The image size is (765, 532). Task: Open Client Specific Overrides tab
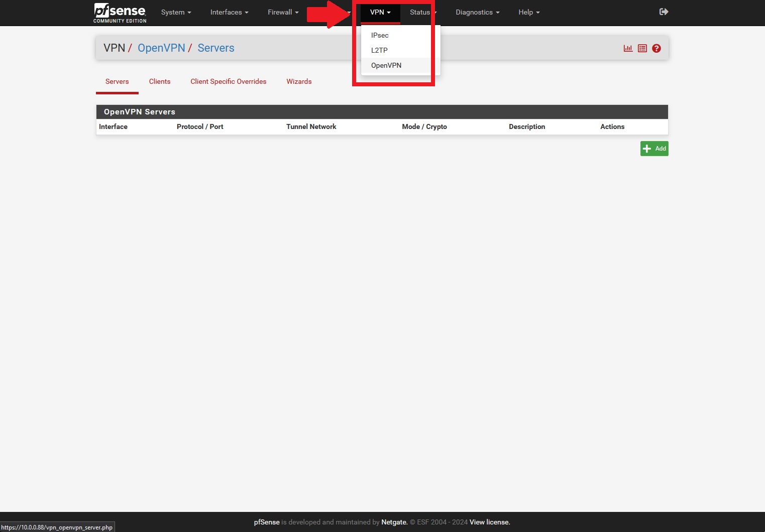229,81
